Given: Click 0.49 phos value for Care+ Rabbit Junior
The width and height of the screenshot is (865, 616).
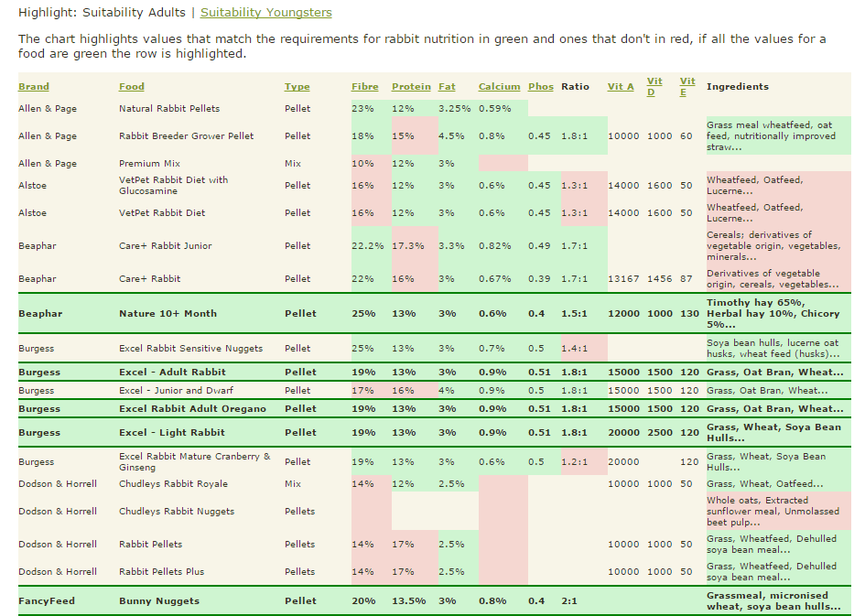Looking at the screenshot, I should [x=539, y=246].
